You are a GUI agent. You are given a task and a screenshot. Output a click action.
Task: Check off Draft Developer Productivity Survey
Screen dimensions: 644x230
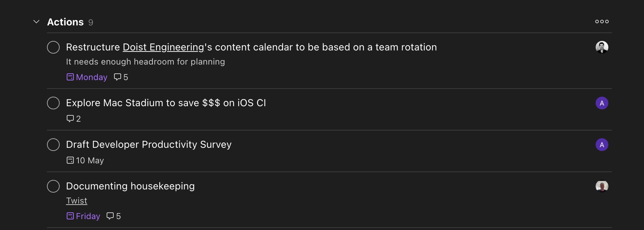tap(53, 145)
